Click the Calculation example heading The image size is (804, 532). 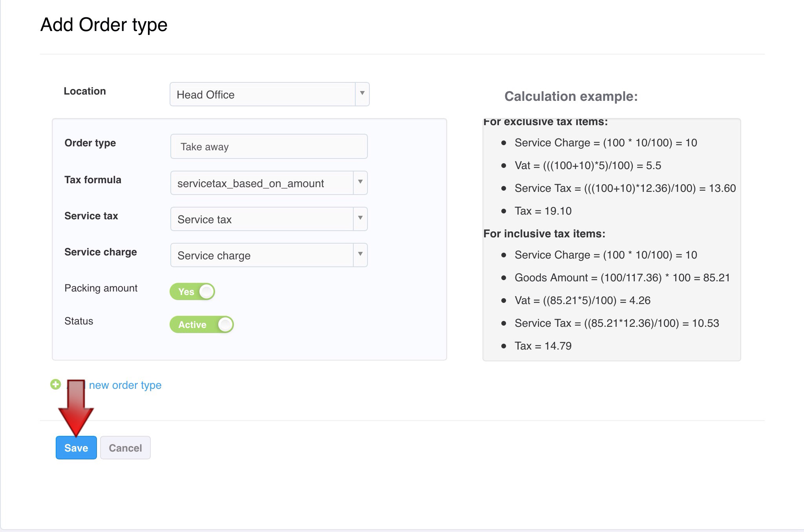[x=571, y=96]
